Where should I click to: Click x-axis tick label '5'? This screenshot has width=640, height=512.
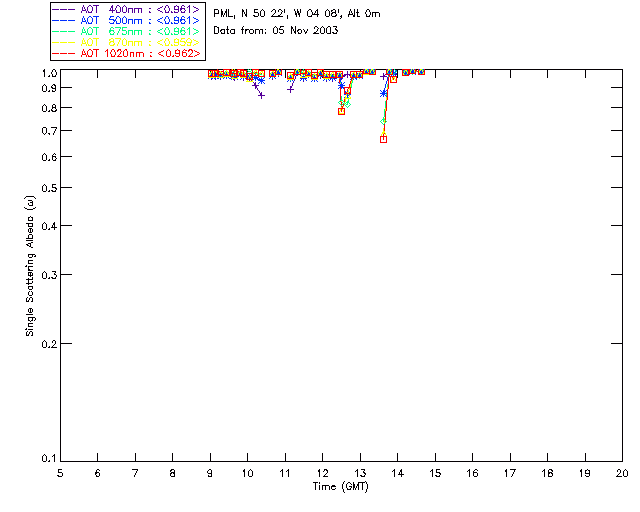point(60,473)
